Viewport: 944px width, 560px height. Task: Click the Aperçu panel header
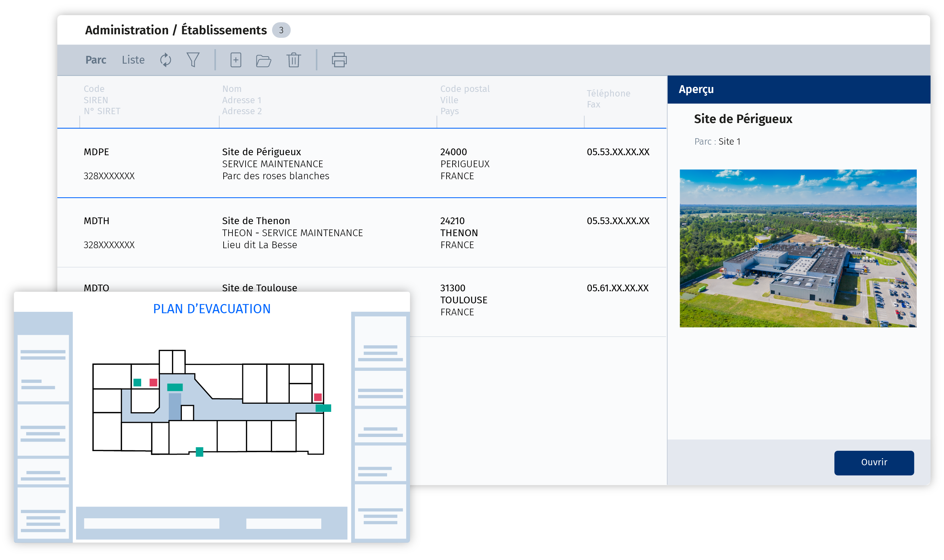click(799, 89)
